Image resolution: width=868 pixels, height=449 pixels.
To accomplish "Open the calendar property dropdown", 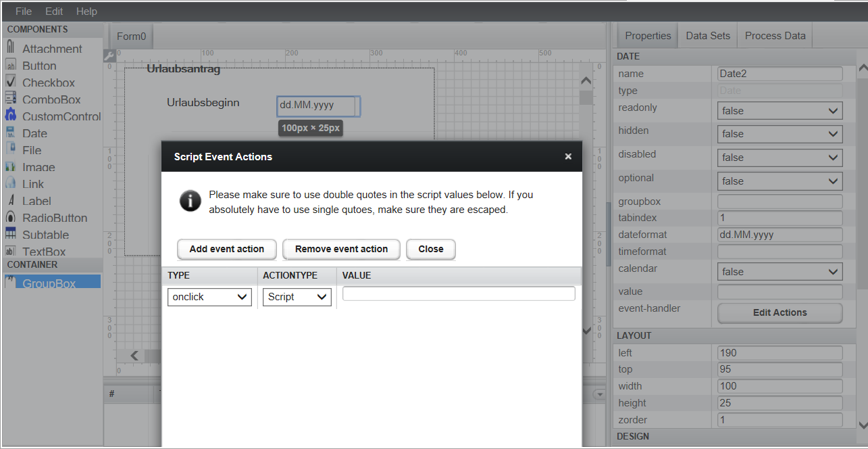I will [780, 272].
